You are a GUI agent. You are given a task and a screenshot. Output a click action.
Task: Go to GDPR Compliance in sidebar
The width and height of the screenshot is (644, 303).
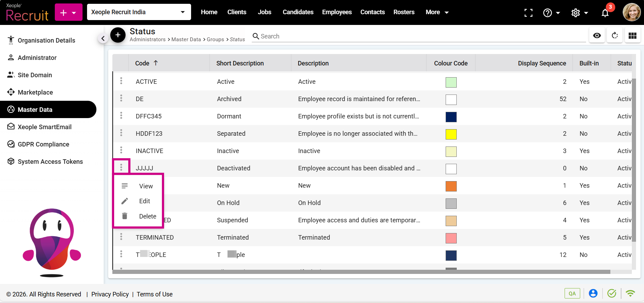43,144
